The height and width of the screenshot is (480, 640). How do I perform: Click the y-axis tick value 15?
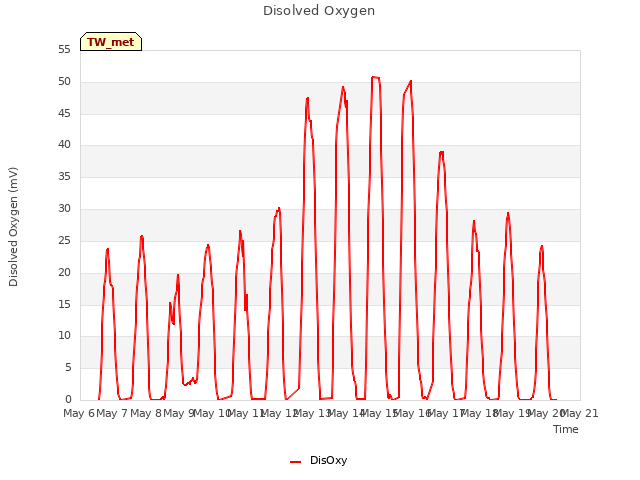[x=64, y=304]
